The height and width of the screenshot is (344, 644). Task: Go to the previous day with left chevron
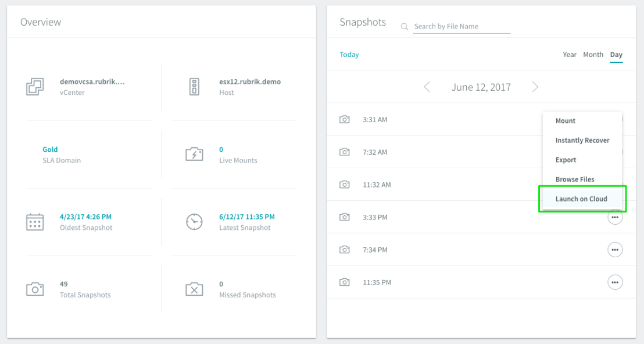[427, 87]
